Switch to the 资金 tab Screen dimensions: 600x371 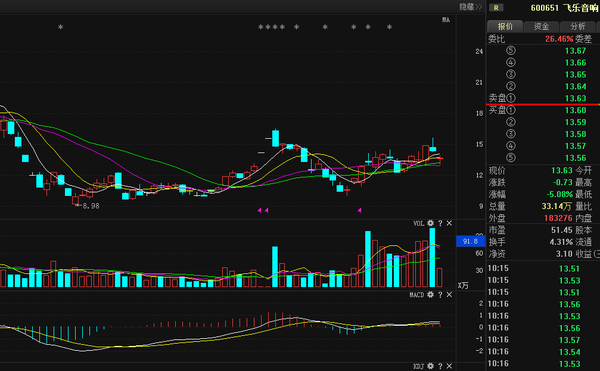(x=541, y=26)
